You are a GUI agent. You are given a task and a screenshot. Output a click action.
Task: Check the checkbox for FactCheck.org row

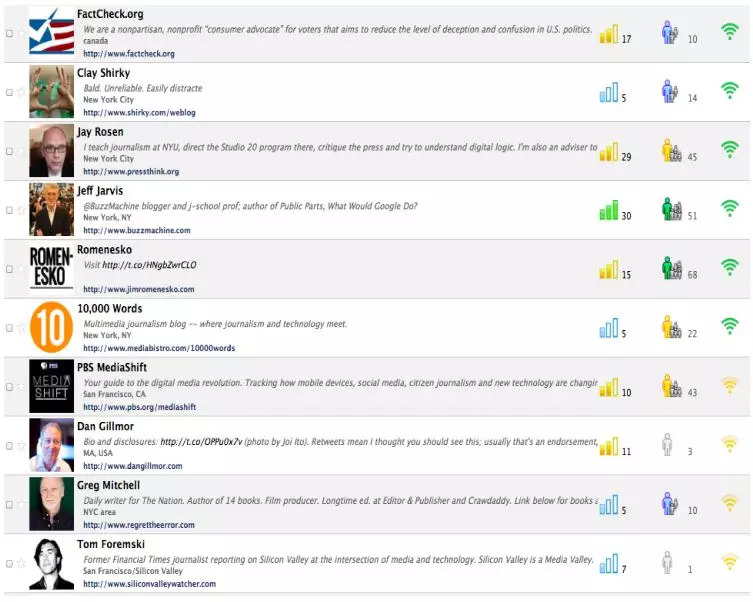pos(9,33)
